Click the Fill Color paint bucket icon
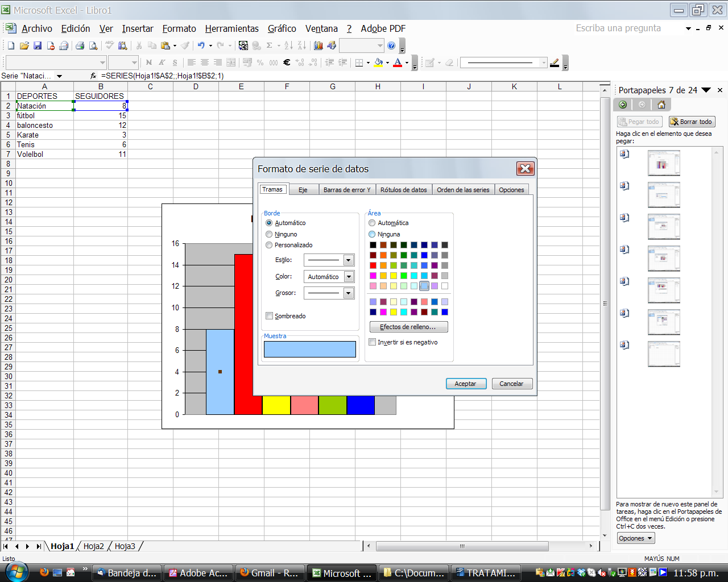This screenshot has height=582, width=728. tap(378, 63)
